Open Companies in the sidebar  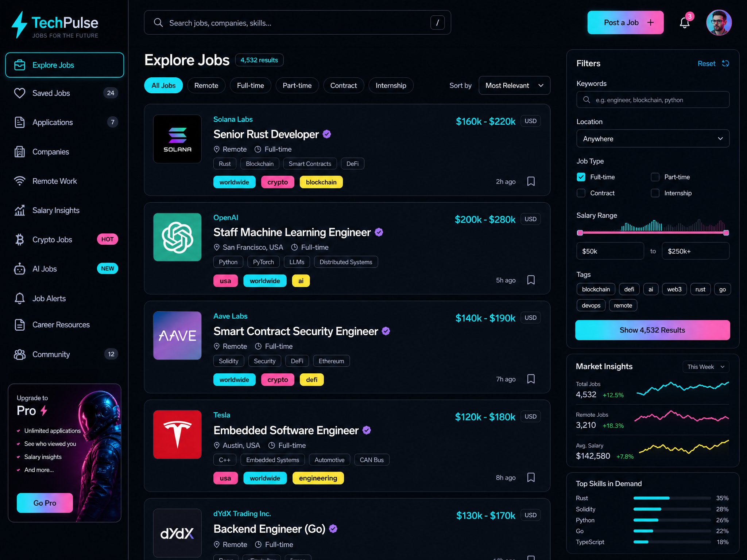pos(65,152)
